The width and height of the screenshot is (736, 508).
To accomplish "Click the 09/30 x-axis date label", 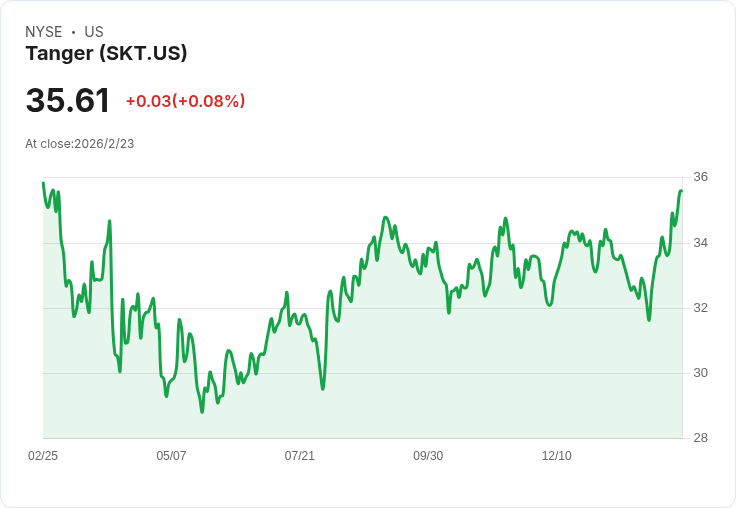I will pyautogui.click(x=428, y=455).
